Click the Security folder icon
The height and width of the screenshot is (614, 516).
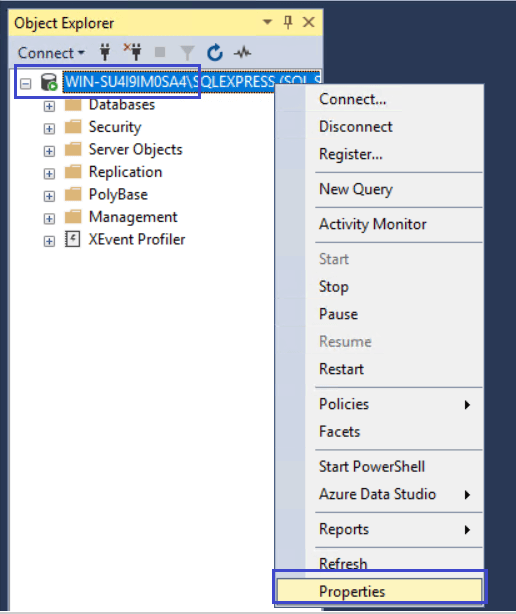click(73, 127)
